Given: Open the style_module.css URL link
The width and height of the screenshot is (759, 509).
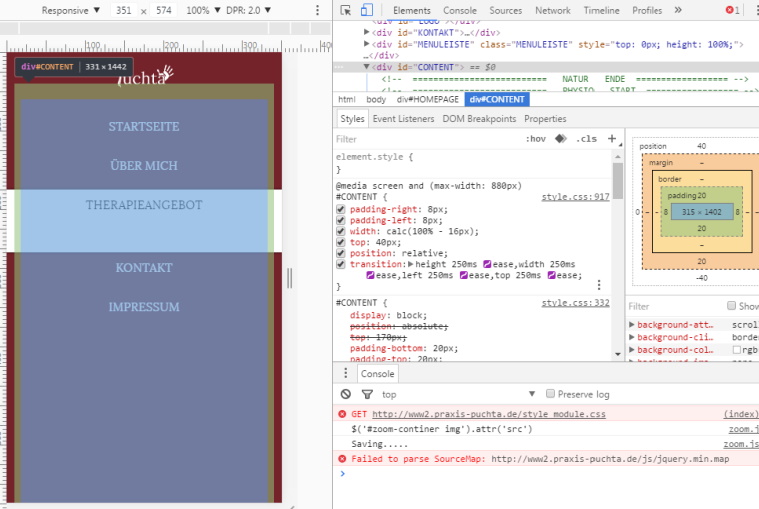Looking at the screenshot, I should click(488, 414).
